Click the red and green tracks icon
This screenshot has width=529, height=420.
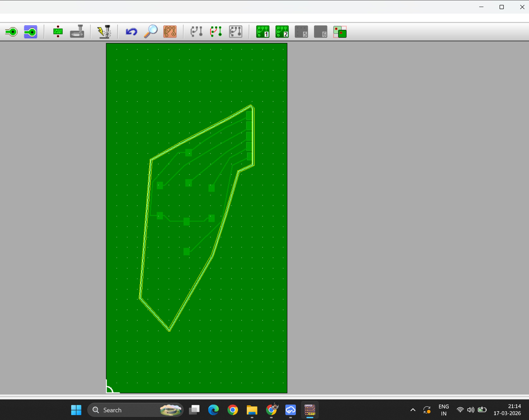pos(216,32)
